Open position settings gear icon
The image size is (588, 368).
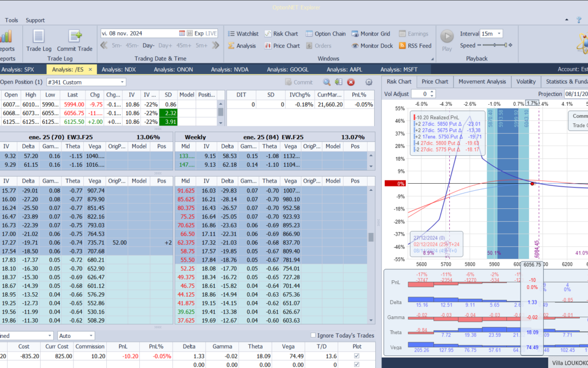coord(369,82)
